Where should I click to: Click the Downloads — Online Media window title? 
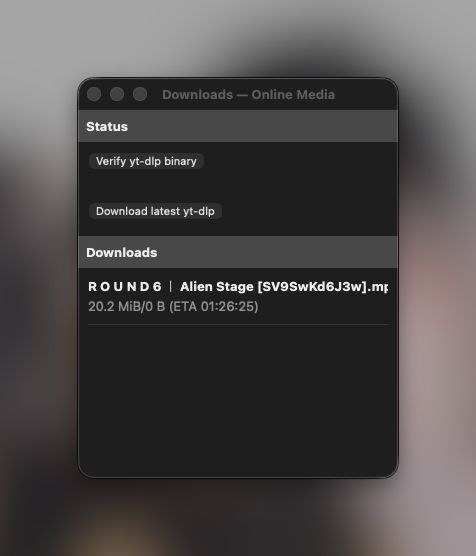[249, 95]
